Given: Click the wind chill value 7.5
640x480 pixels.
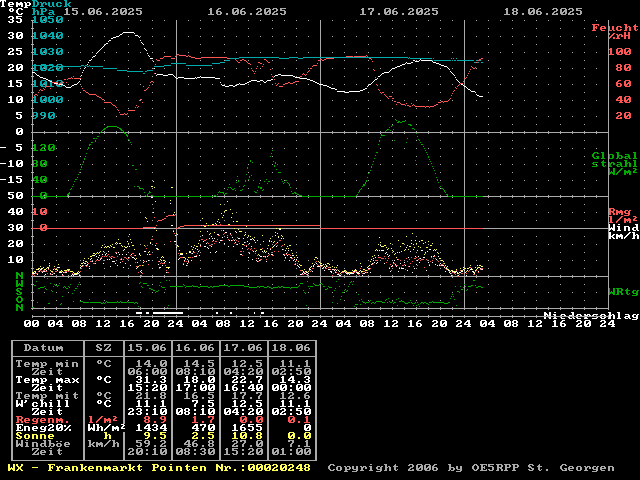Looking at the screenshot, I should click(x=203, y=404).
